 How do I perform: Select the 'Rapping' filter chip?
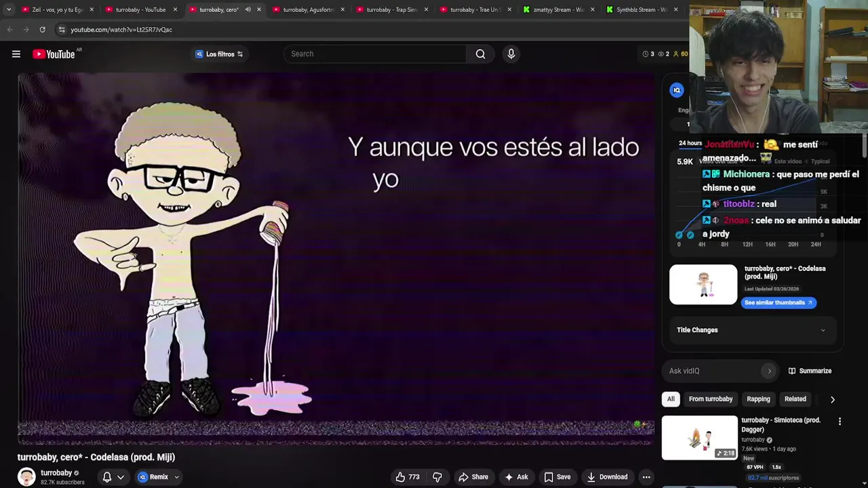tap(758, 399)
